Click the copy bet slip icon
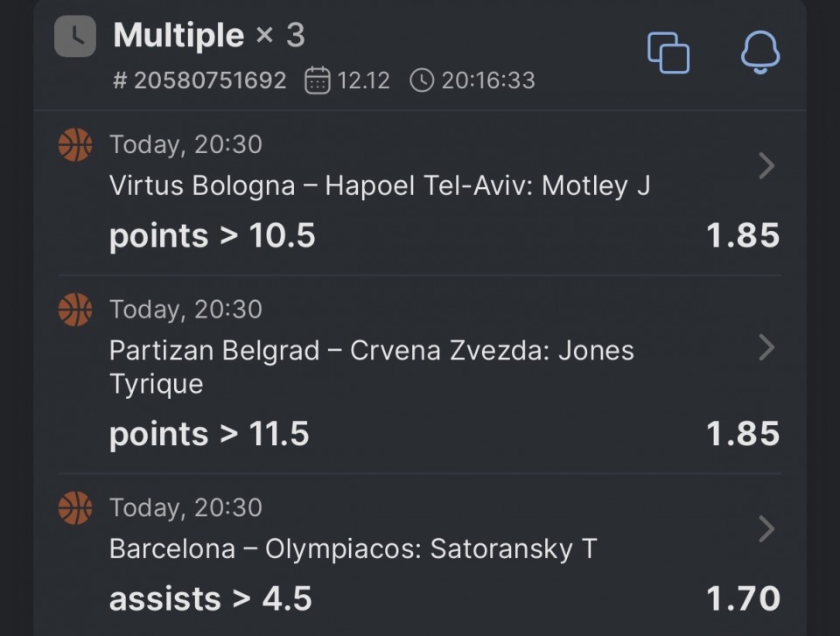 tap(668, 52)
